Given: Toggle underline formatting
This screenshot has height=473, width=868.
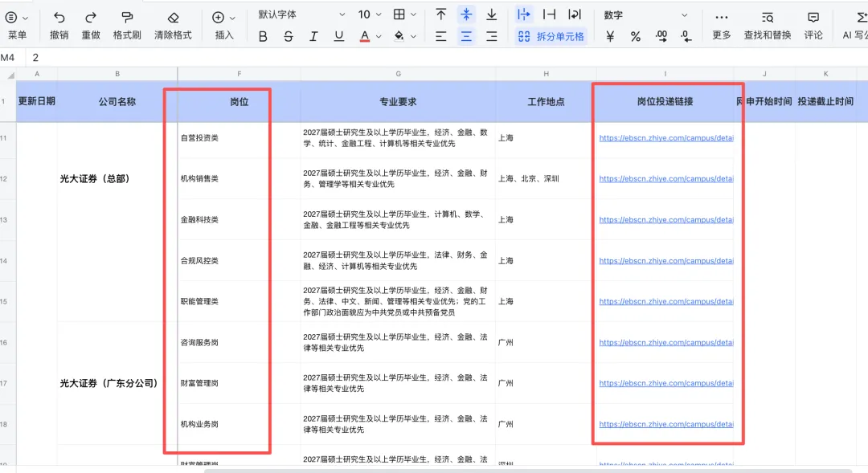Looking at the screenshot, I should (339, 36).
